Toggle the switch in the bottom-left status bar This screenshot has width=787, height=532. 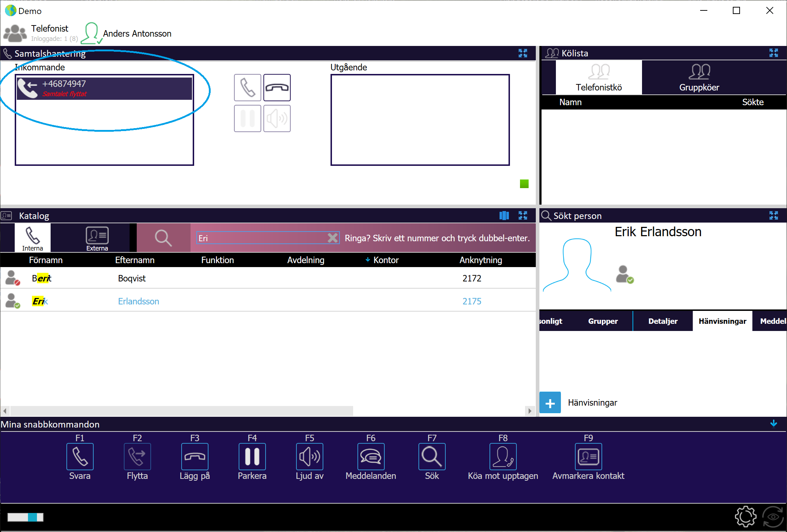pyautogui.click(x=25, y=517)
